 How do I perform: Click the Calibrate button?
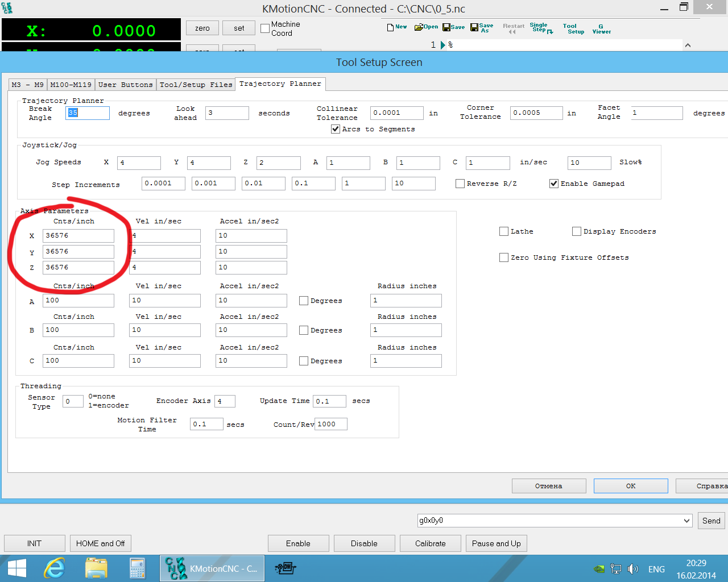click(x=431, y=543)
